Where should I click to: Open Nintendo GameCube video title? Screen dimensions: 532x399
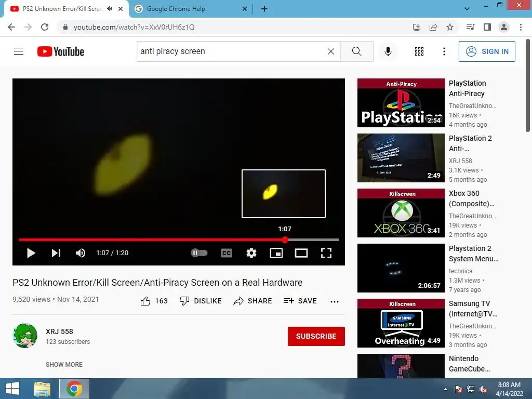469,364
